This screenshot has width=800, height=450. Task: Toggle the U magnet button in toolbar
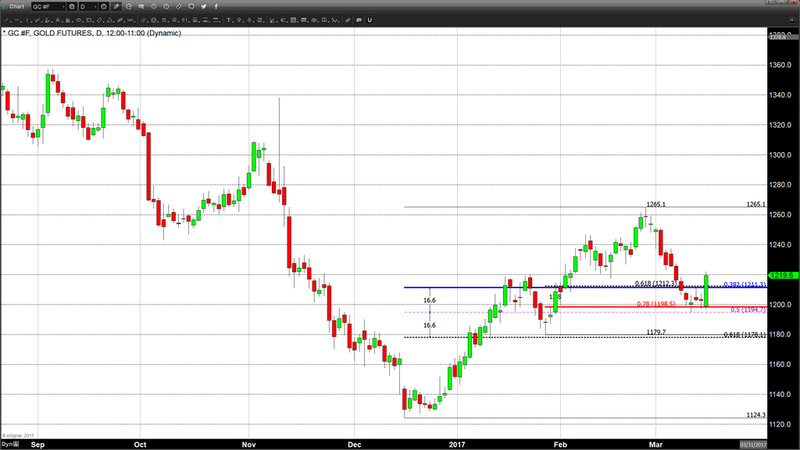coord(369,20)
